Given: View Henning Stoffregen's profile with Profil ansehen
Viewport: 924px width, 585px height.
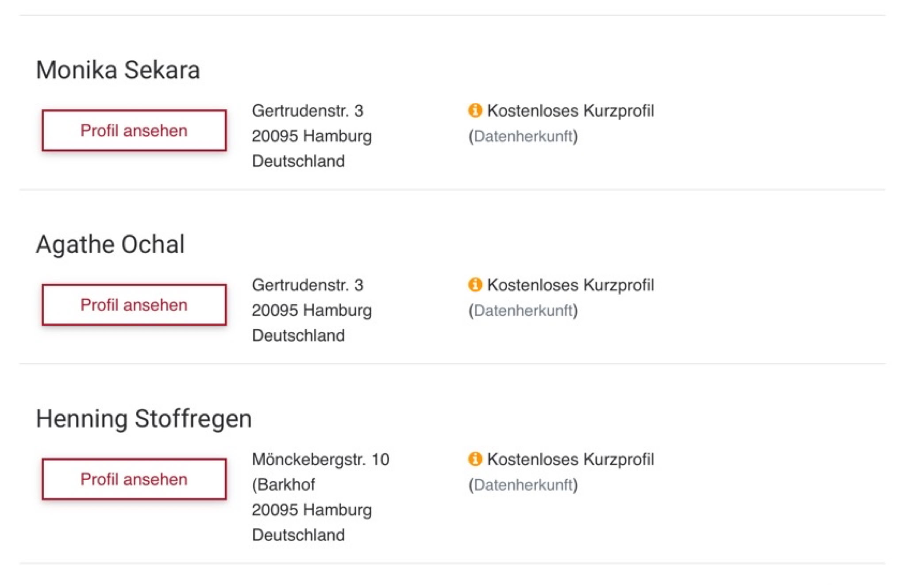Looking at the screenshot, I should [134, 479].
